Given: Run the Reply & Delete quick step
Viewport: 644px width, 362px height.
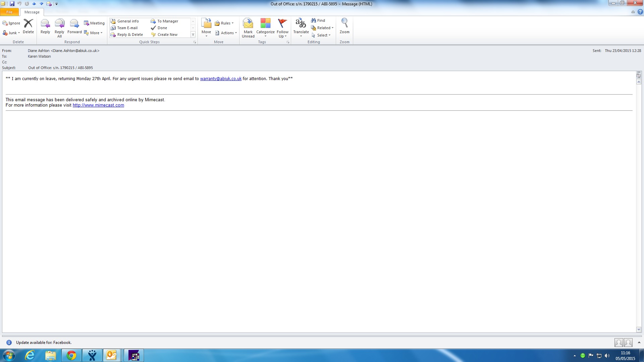Looking at the screenshot, I should click(129, 35).
